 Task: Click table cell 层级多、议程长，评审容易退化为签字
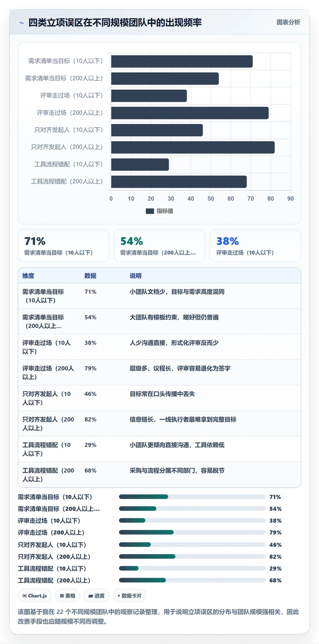coord(180,368)
